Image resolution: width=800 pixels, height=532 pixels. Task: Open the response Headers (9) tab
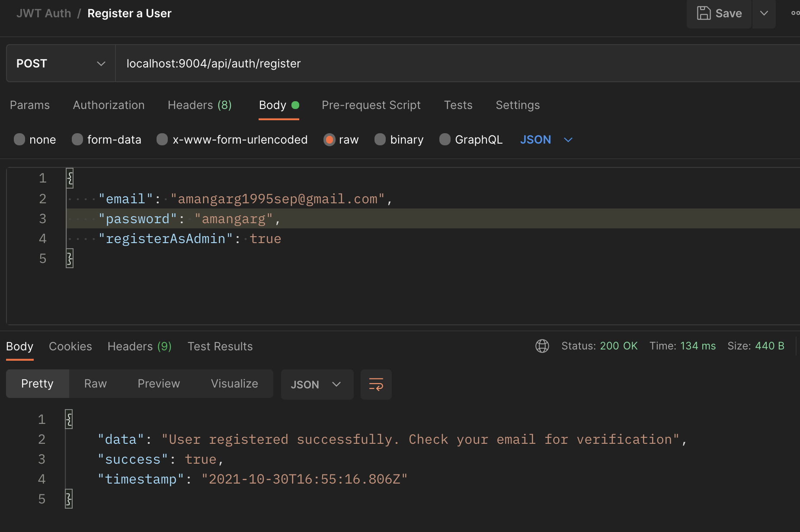[x=139, y=346]
